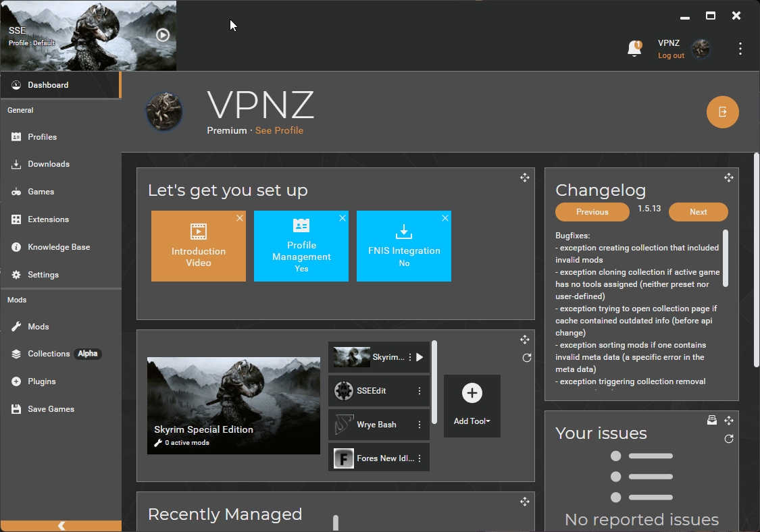Click the plus icon to add a tool

472,393
